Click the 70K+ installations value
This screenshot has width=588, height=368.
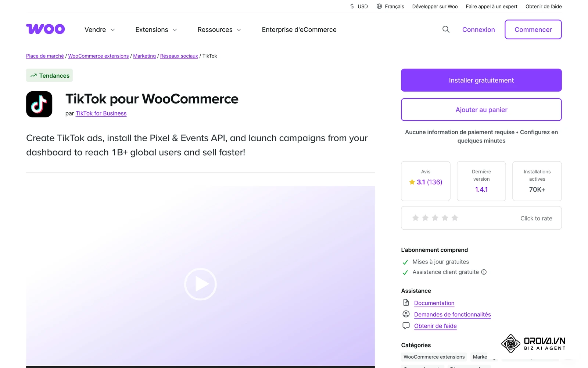(x=537, y=190)
